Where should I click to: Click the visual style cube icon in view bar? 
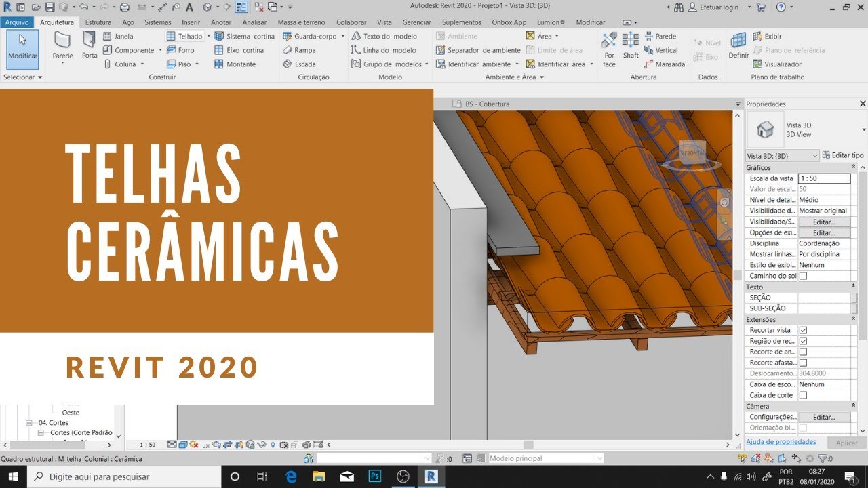(182, 445)
